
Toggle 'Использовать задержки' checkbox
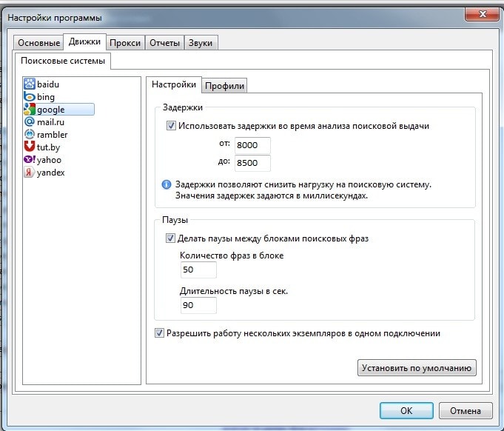pyautogui.click(x=172, y=126)
